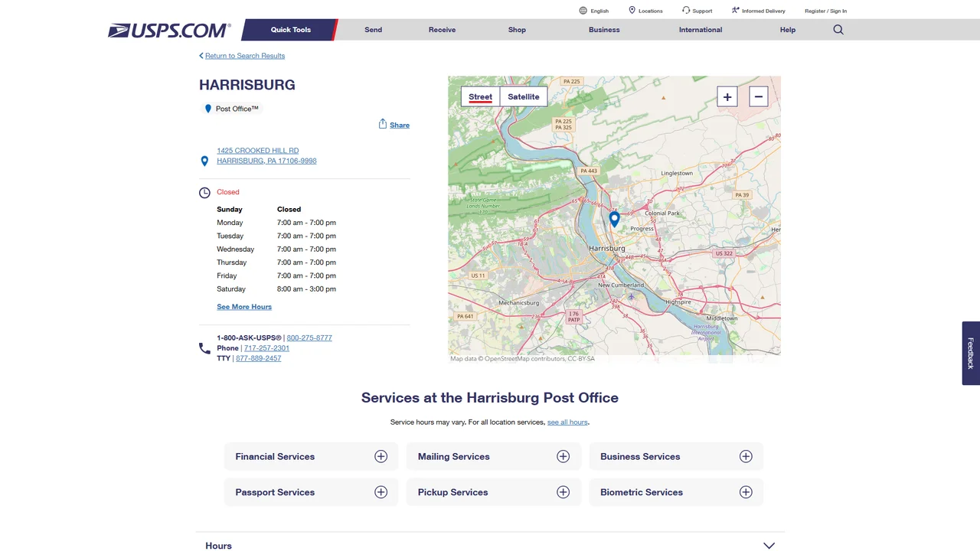This screenshot has height=551, width=980.
Task: Click the globe English language icon
Action: 583,11
